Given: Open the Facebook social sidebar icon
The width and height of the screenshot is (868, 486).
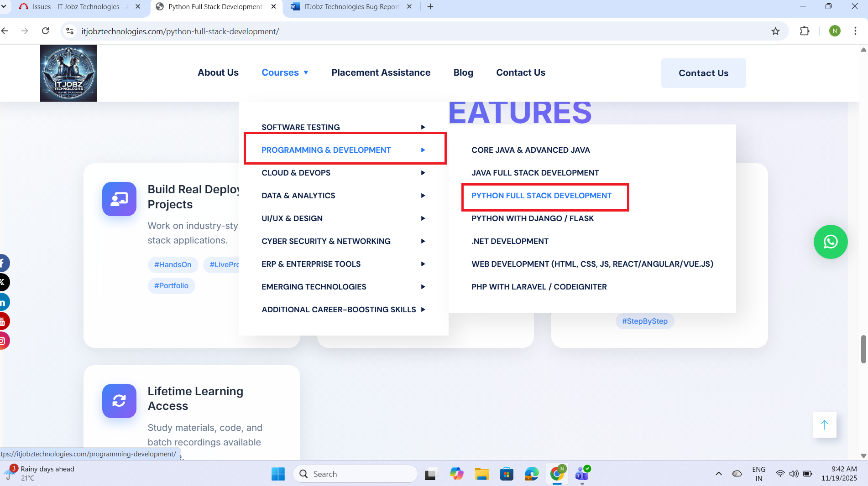Looking at the screenshot, I should click(4, 263).
